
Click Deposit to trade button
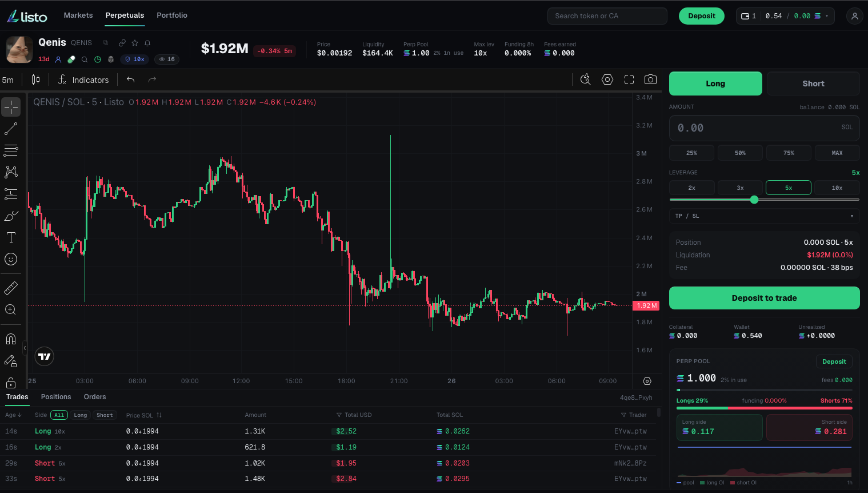[765, 298]
